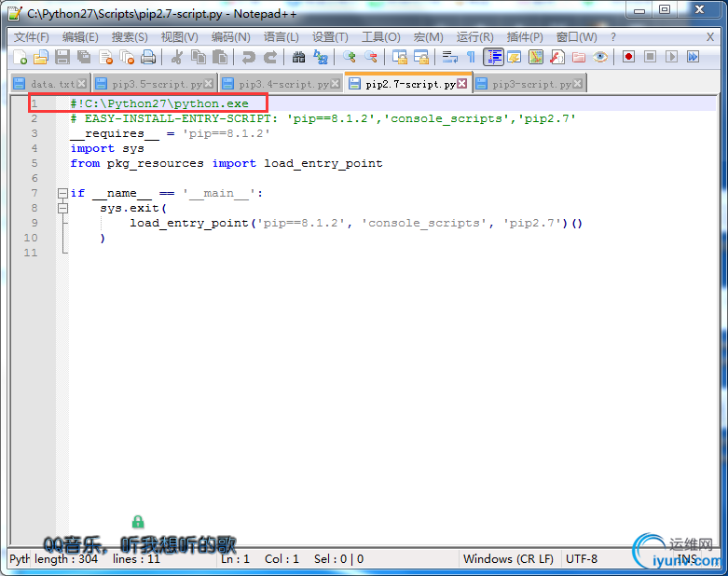Toggle the monitoring eye icon
This screenshot has width=728, height=576.
click(x=600, y=57)
